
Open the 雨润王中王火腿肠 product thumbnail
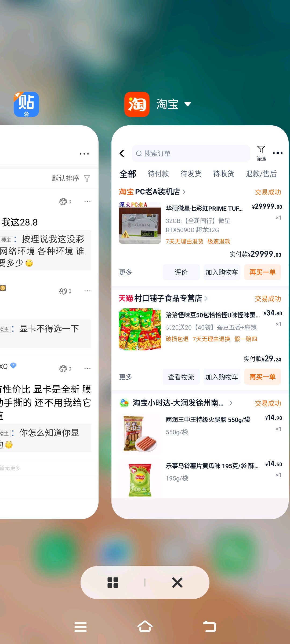tap(140, 434)
